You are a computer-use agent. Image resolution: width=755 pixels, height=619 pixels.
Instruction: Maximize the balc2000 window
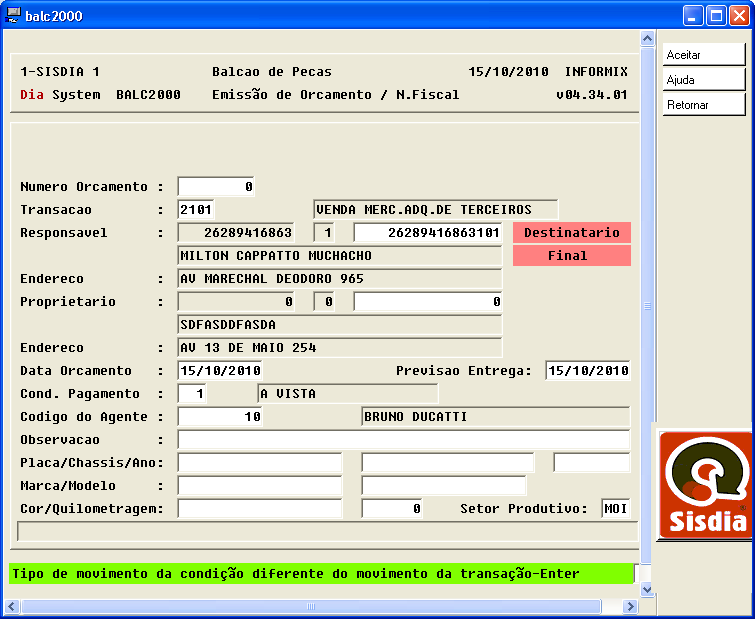(716, 16)
